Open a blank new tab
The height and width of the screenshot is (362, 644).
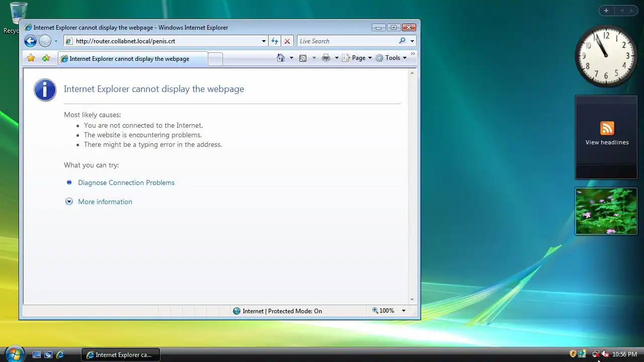tap(215, 59)
